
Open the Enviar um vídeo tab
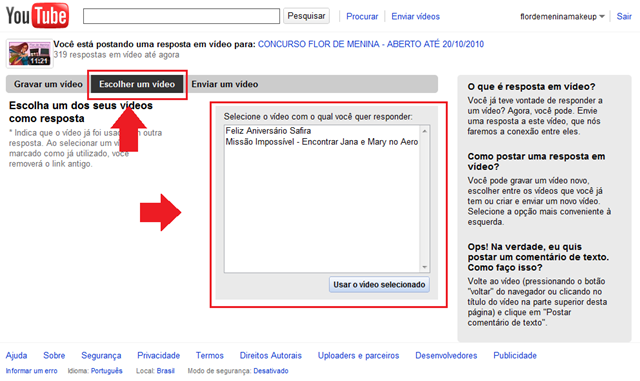pos(225,84)
